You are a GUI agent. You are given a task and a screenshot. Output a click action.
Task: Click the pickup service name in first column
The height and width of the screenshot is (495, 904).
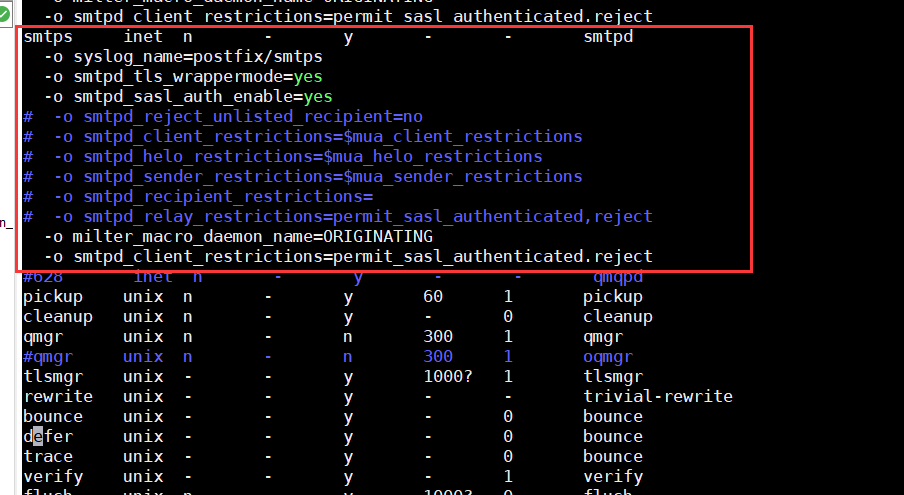tap(53, 297)
